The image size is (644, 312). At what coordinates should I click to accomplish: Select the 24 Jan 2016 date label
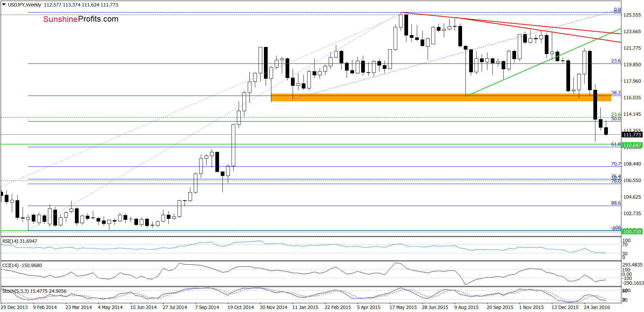point(597,307)
